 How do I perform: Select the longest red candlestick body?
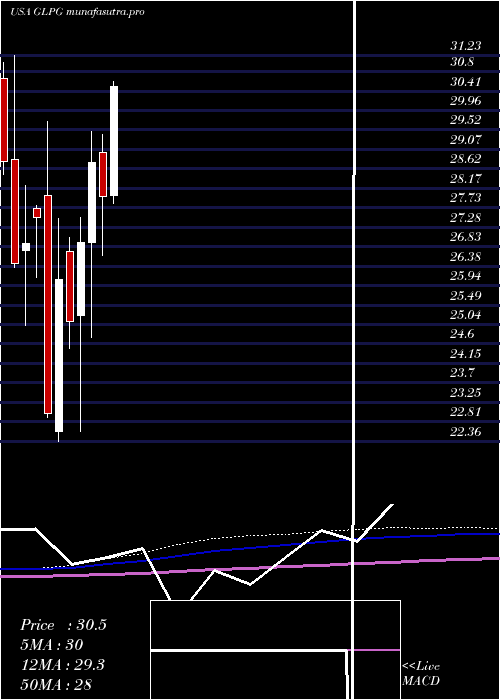pos(48,304)
